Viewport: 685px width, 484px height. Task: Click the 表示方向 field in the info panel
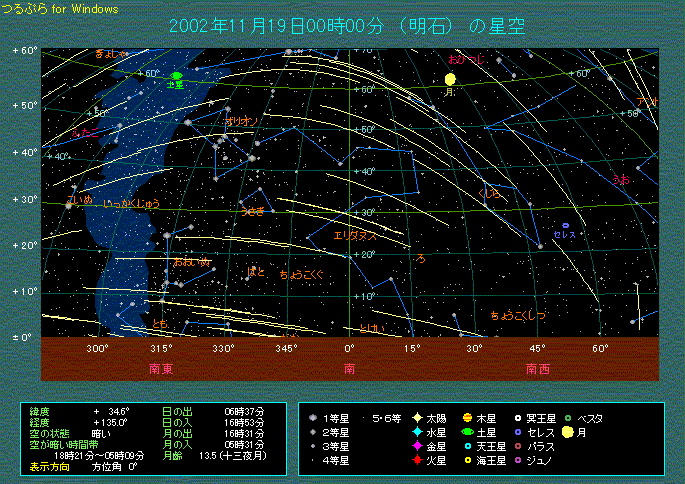click(50, 466)
